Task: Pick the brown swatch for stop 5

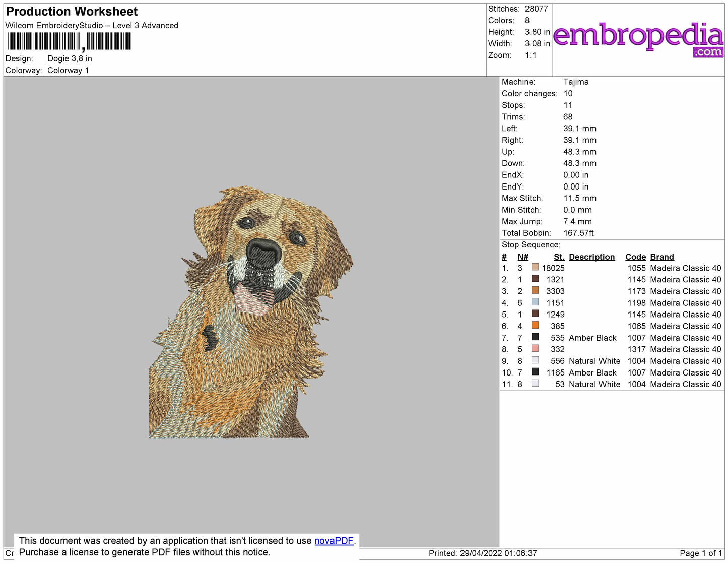Action: [535, 314]
